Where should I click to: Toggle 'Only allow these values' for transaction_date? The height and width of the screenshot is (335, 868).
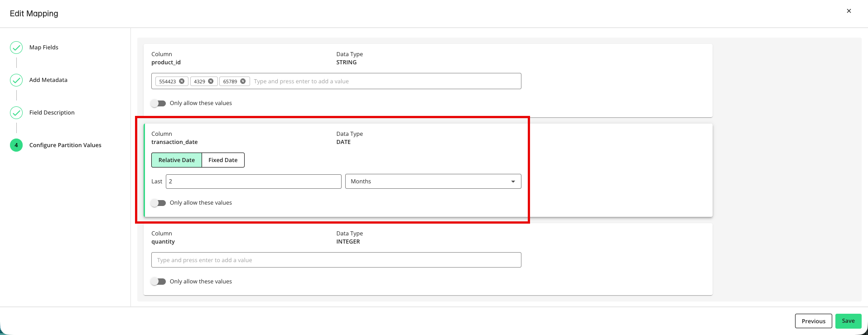(159, 203)
